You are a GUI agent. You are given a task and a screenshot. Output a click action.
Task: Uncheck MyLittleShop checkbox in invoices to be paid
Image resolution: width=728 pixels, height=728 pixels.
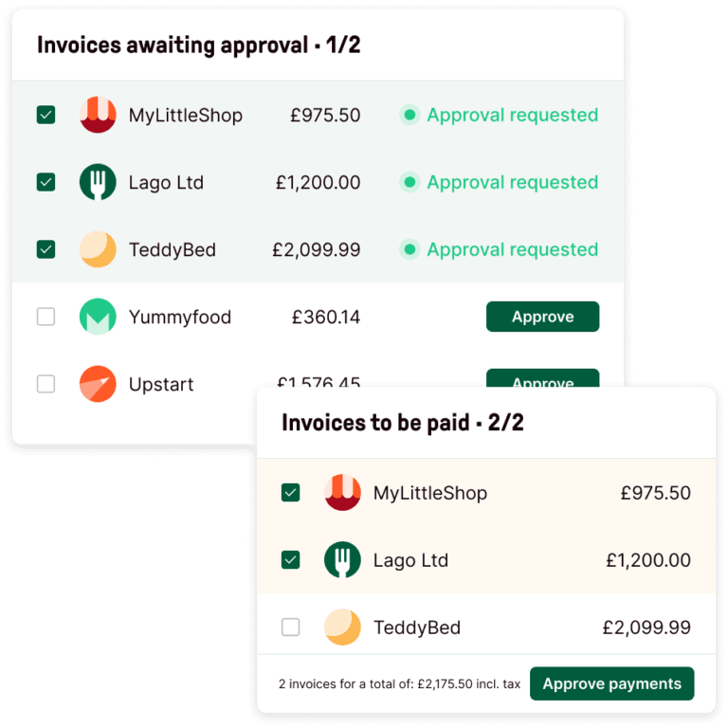coord(291,493)
